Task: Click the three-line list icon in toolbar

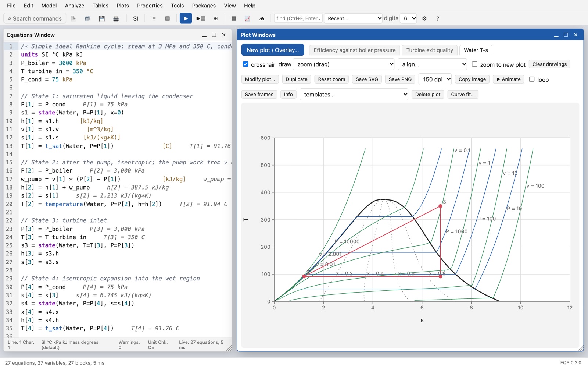Action: [x=154, y=18]
